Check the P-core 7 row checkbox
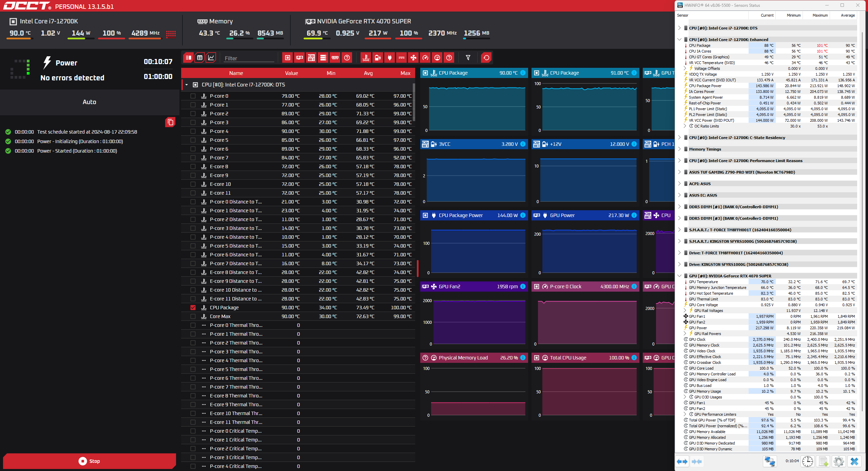Screen dimensions: 868x471 pos(193,158)
